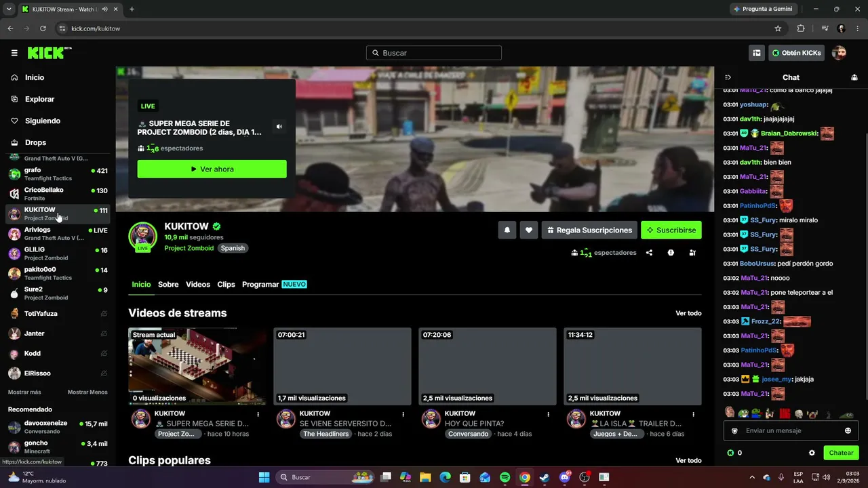Viewport: 868px width, 488px height.
Task: Share the channel with share icon
Action: (x=649, y=253)
